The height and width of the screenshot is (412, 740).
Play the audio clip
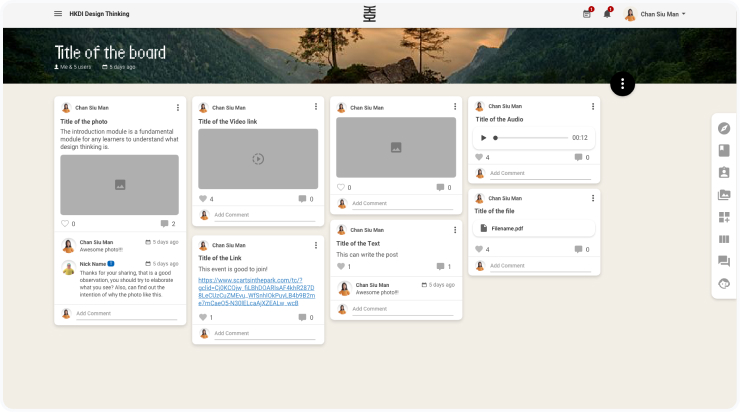coord(484,138)
